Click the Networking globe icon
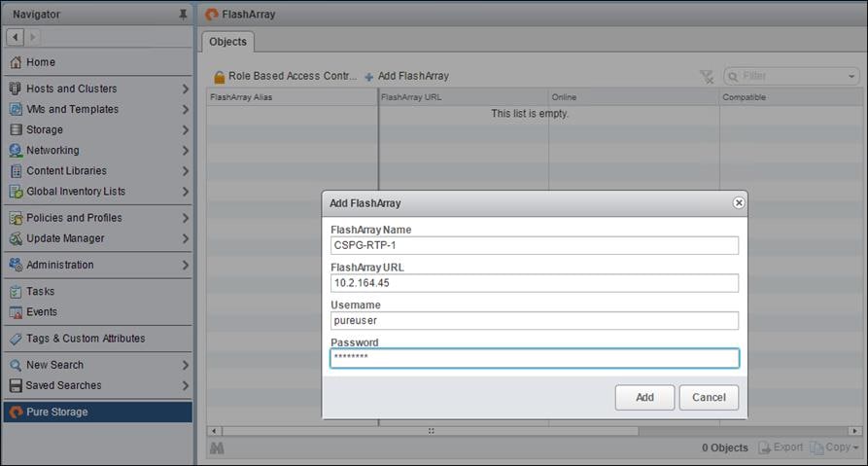Viewport: 868px width, 466px height. [x=16, y=150]
